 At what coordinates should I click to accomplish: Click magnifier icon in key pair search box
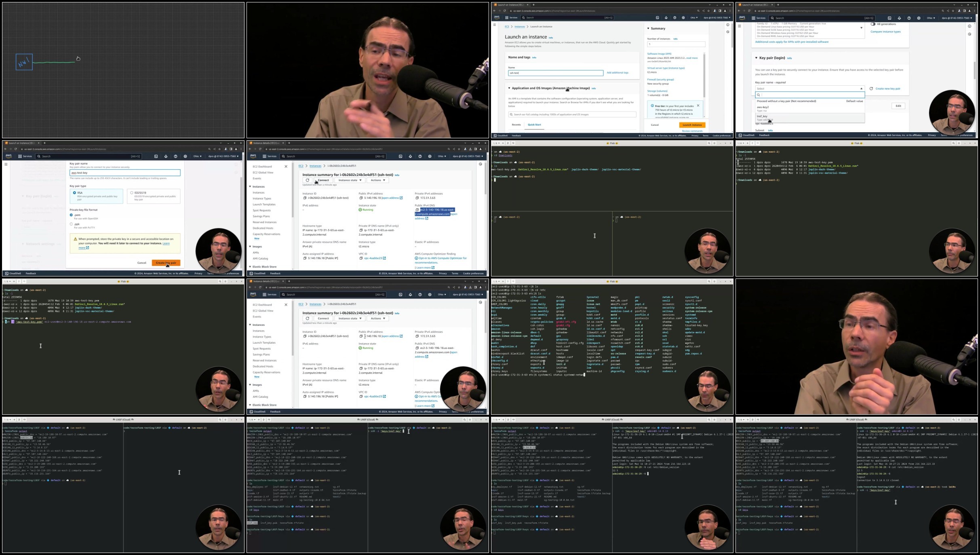pyautogui.click(x=759, y=95)
